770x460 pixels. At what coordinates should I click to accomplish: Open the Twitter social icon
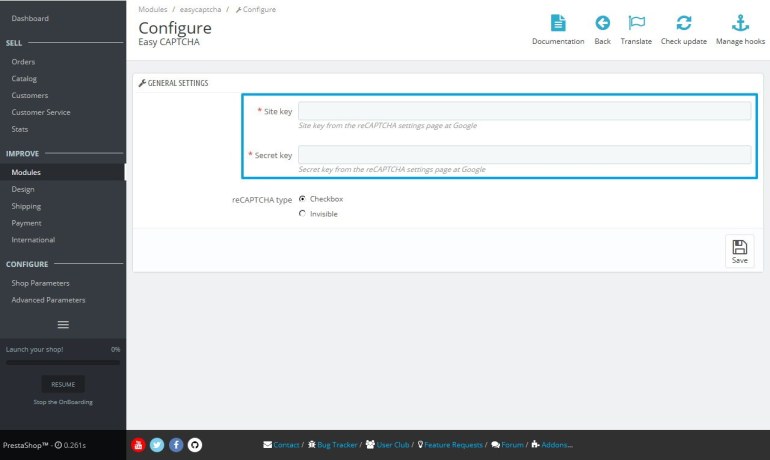click(x=157, y=445)
